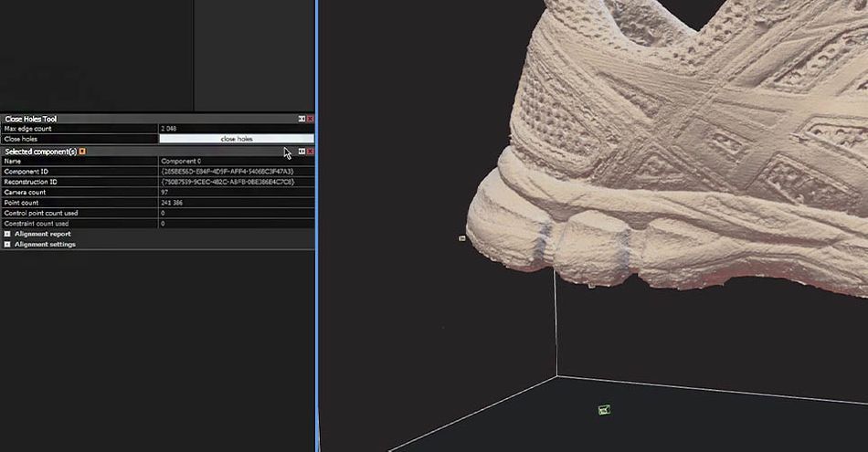Expand the Alignment settings section
This screenshot has width=868, height=452.
[7, 244]
